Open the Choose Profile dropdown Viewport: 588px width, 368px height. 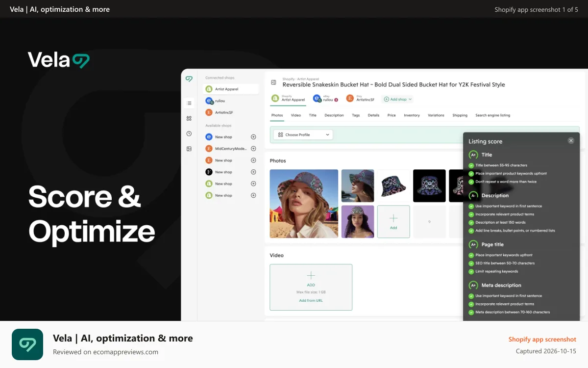[303, 134]
